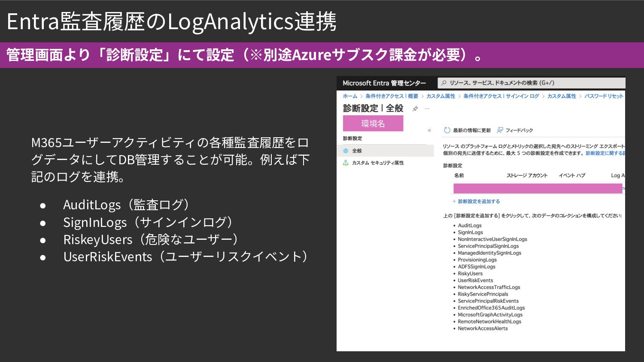The width and height of the screenshot is (644, 362).
Task: Select RemoteNetworkHealthLogs list entry
Action: pos(489,322)
